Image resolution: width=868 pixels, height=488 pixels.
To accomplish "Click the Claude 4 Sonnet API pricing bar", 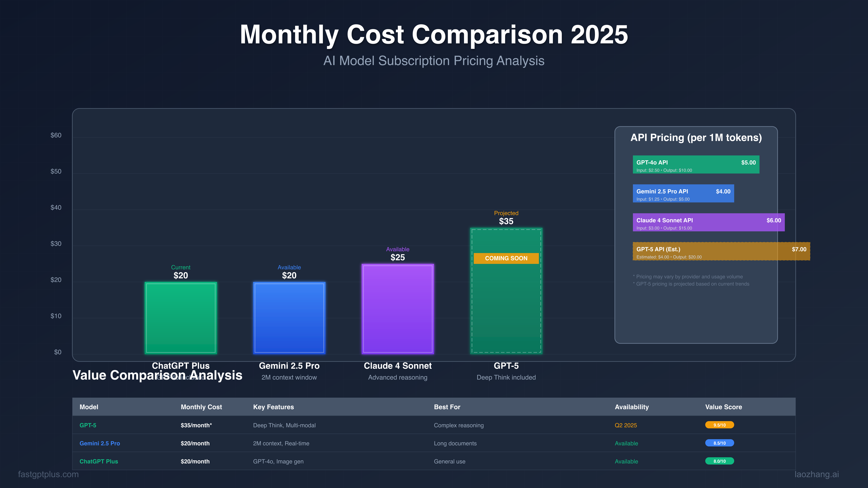I will pyautogui.click(x=709, y=222).
